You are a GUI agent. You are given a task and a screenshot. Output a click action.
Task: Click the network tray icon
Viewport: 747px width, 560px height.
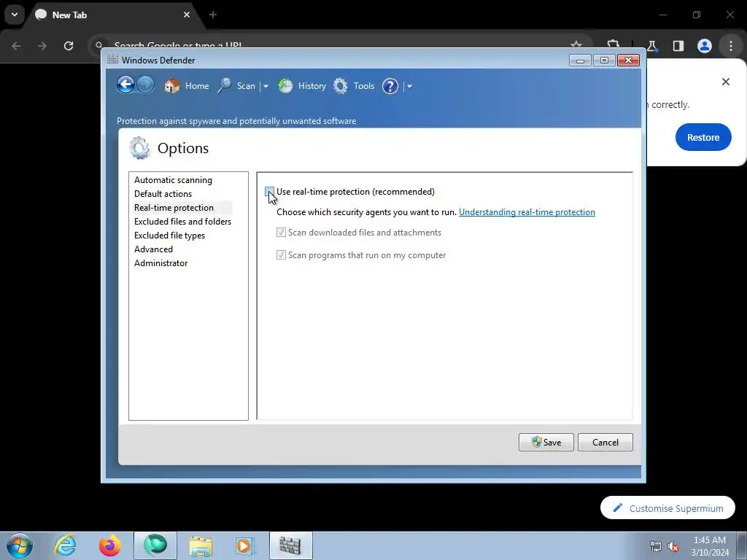tap(656, 546)
